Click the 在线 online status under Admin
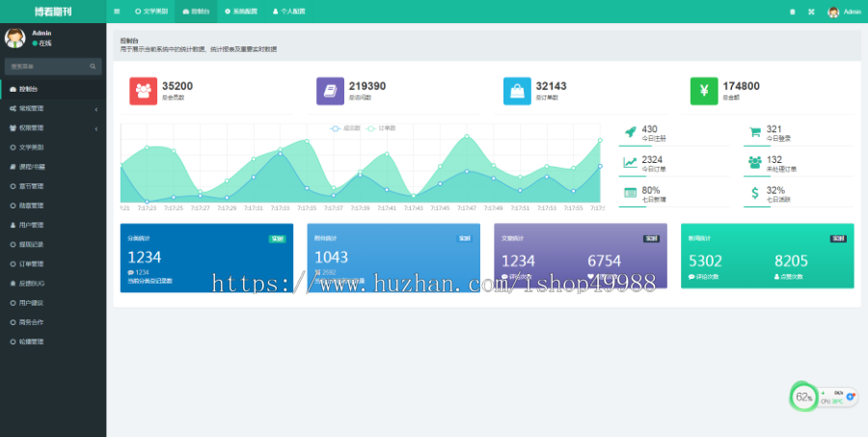 pyautogui.click(x=42, y=43)
